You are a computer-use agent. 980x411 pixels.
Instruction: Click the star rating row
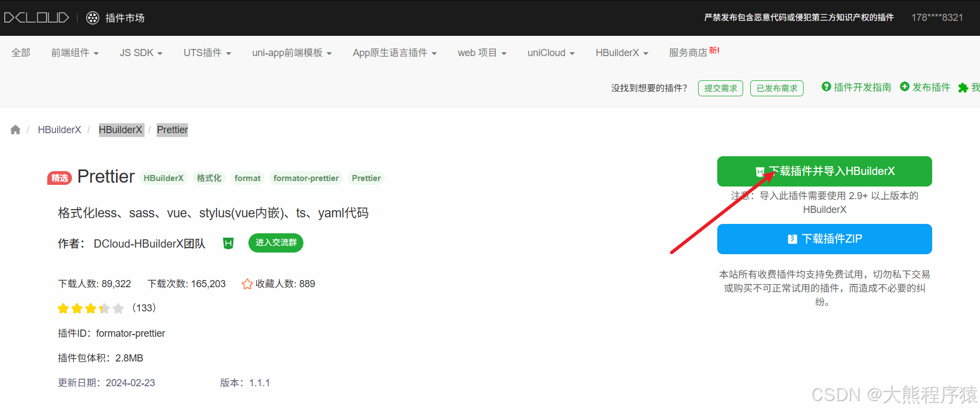click(x=91, y=308)
